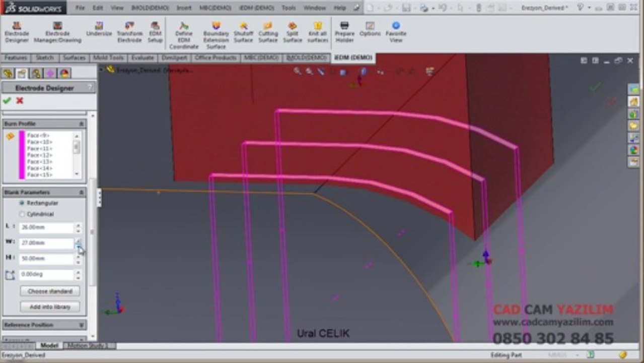The image size is (644, 363).
Task: Open Design Library house icon in task pane
Action: (x=633, y=101)
